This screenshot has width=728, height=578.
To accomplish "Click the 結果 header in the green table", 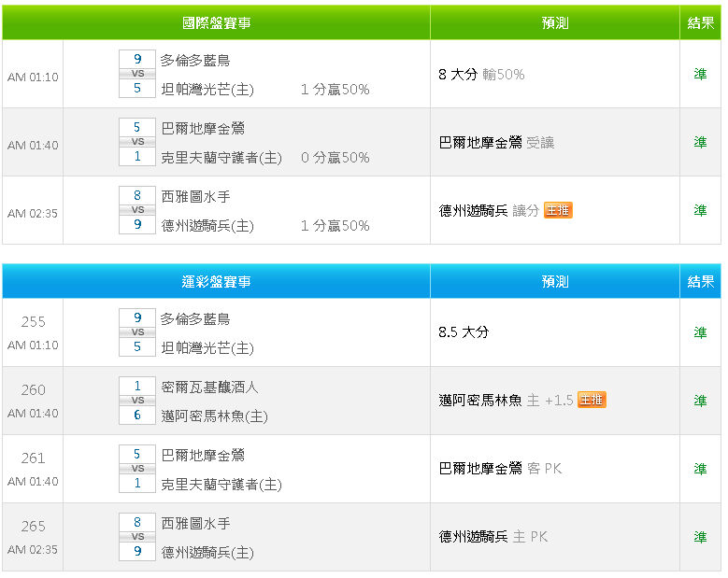I will pos(701,22).
